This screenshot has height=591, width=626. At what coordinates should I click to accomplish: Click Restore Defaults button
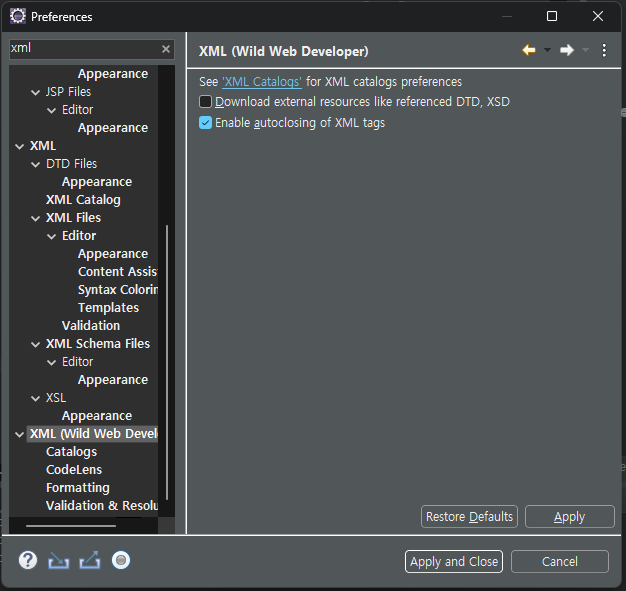[x=470, y=516]
